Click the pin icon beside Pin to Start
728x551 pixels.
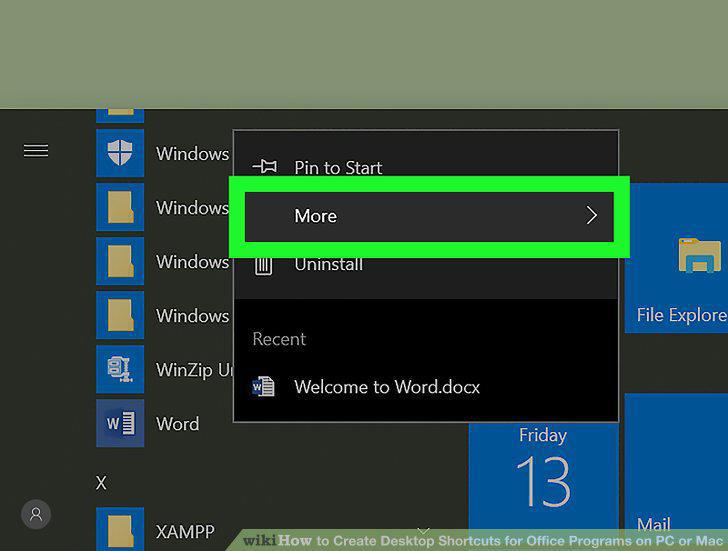tap(265, 166)
